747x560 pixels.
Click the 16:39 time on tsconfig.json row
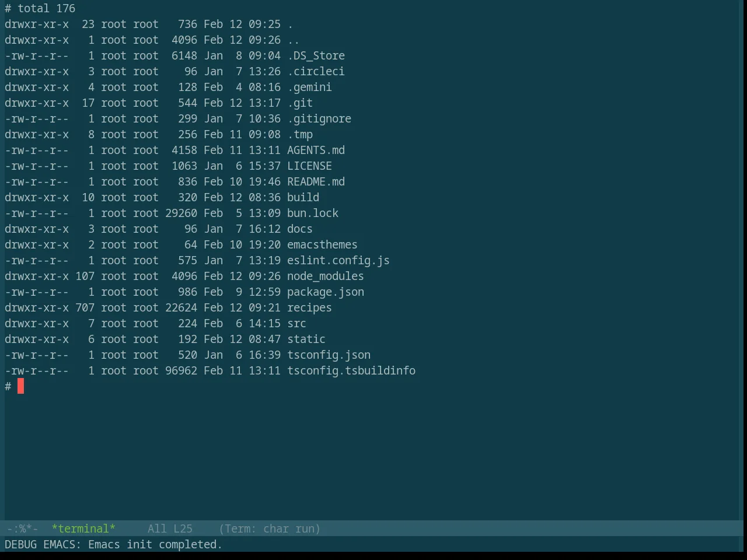tap(264, 355)
